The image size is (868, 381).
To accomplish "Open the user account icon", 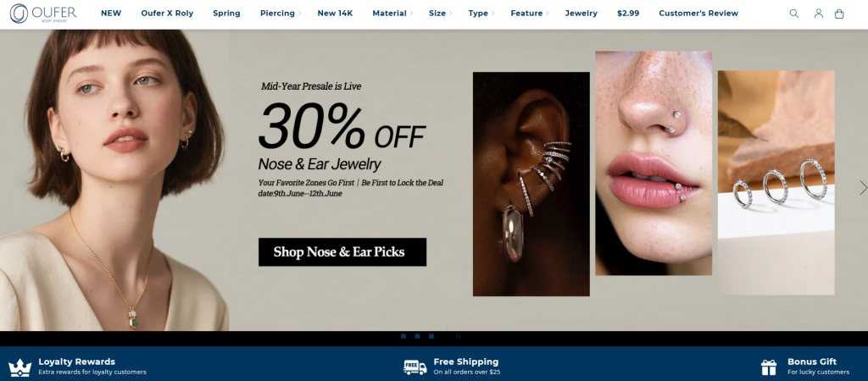I will pyautogui.click(x=818, y=14).
